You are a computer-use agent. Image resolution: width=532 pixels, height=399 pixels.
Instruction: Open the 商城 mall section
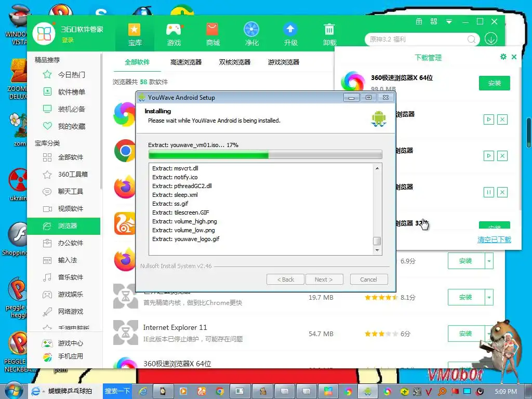click(x=212, y=35)
